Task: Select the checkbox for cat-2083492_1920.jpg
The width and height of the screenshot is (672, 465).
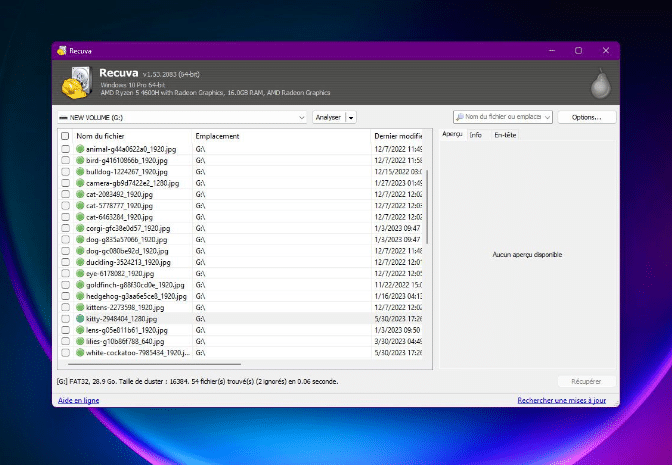Action: click(x=65, y=194)
